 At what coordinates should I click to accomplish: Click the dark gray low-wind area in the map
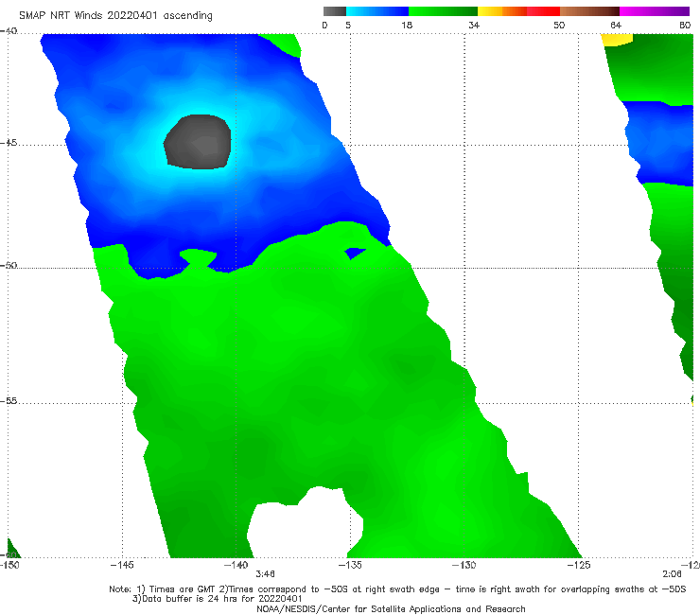point(199,142)
